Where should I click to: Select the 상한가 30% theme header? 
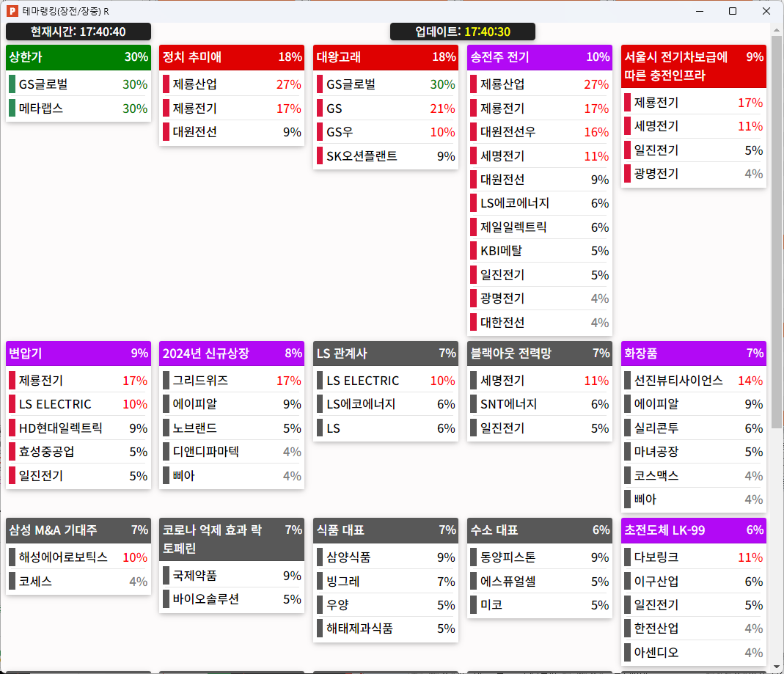click(78, 57)
